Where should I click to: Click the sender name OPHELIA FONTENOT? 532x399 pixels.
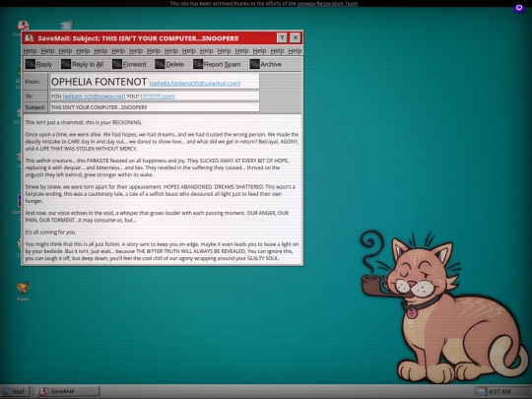point(99,82)
